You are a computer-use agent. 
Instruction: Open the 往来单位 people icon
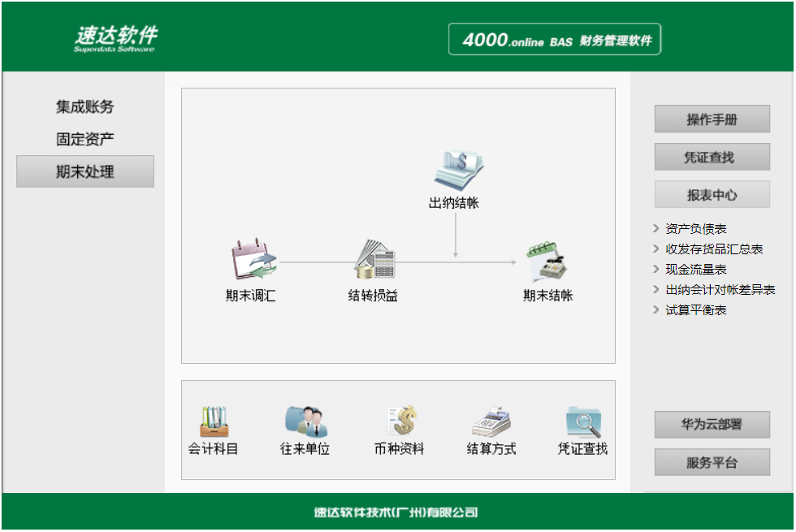[x=305, y=422]
